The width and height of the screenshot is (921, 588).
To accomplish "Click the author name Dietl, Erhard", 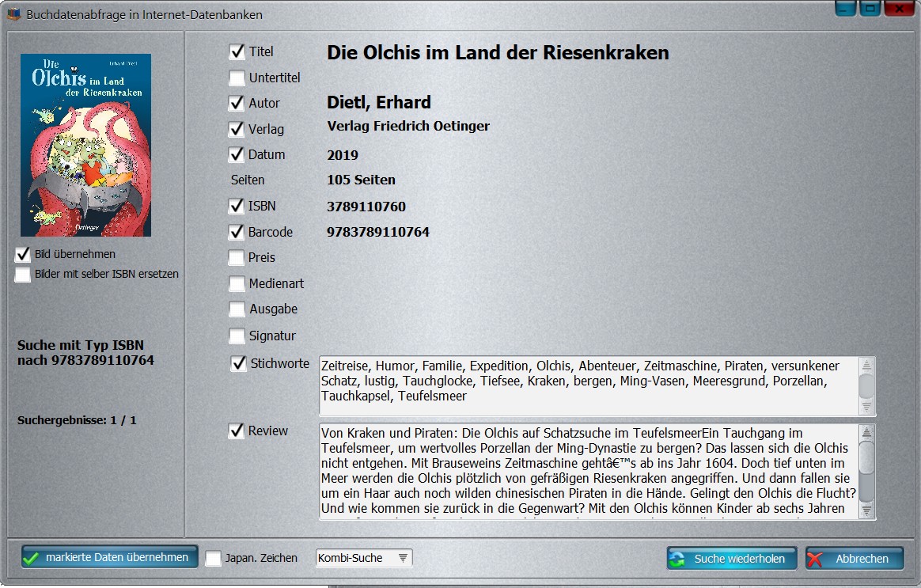I will [x=379, y=102].
